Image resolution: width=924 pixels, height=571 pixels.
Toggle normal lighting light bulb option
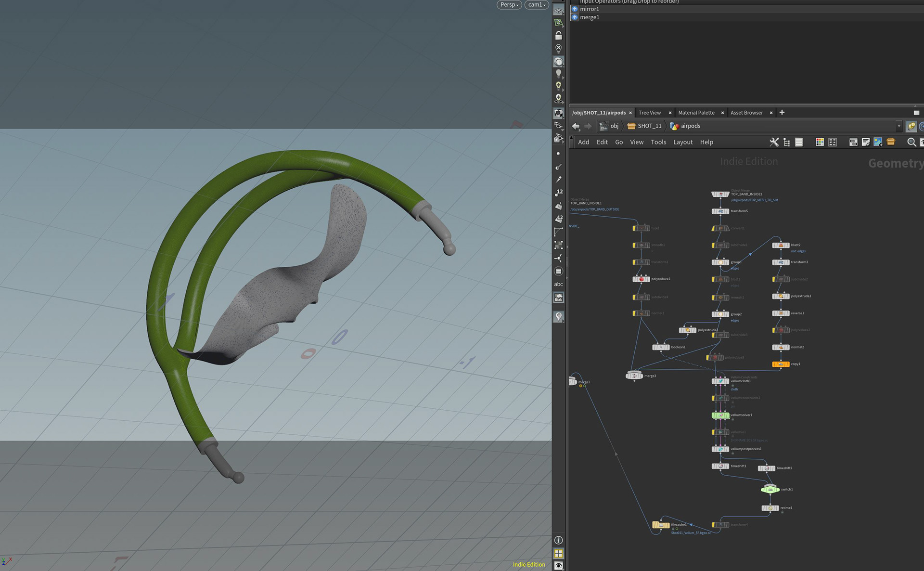[558, 73]
